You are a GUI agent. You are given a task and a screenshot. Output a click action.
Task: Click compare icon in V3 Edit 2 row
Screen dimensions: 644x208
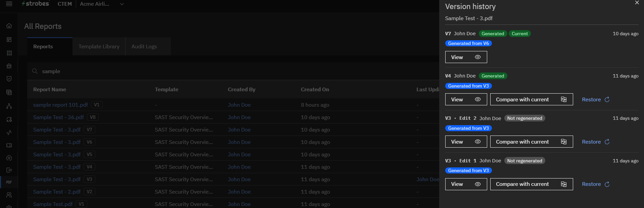(x=564, y=142)
